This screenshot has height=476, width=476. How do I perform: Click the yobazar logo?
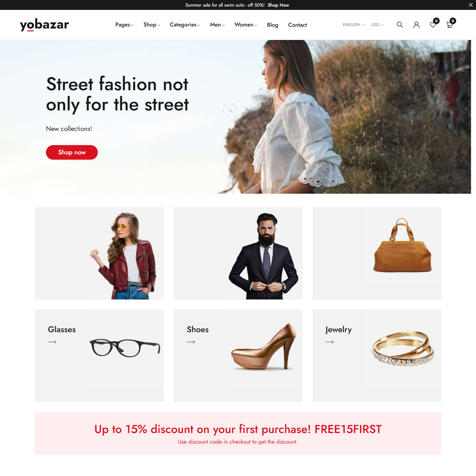click(x=44, y=25)
